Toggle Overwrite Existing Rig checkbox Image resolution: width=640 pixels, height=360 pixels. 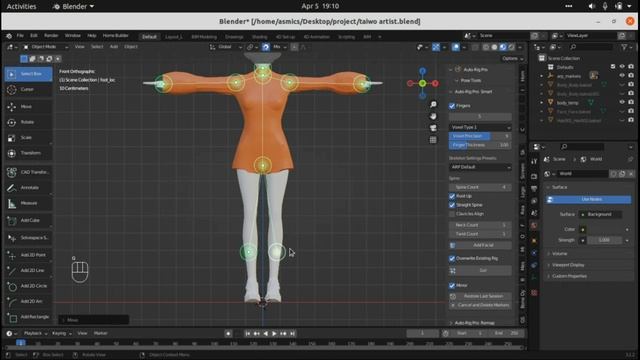point(452,258)
